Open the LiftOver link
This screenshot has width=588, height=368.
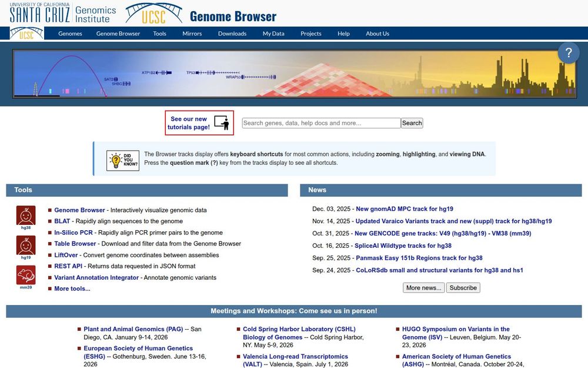click(x=66, y=255)
